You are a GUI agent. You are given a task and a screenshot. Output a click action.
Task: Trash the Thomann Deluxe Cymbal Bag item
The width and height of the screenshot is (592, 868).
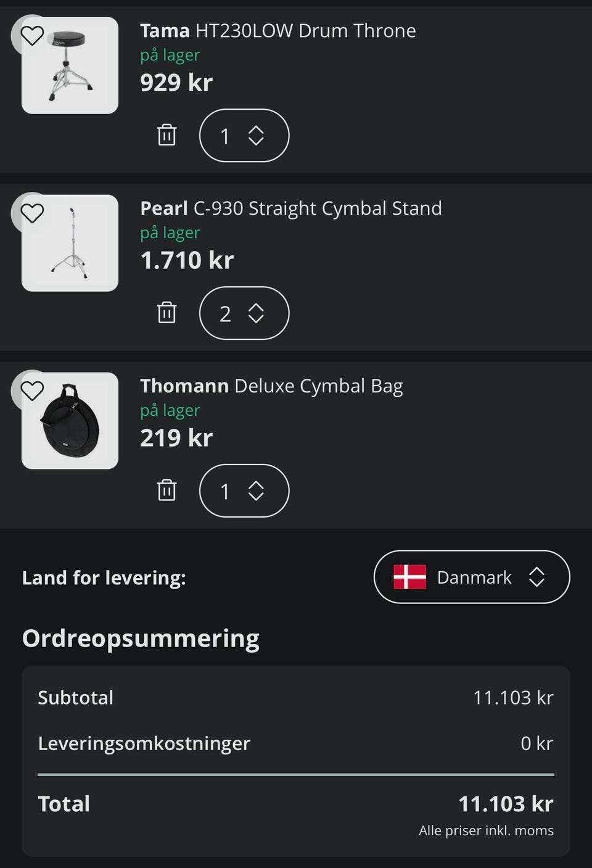[x=166, y=490]
